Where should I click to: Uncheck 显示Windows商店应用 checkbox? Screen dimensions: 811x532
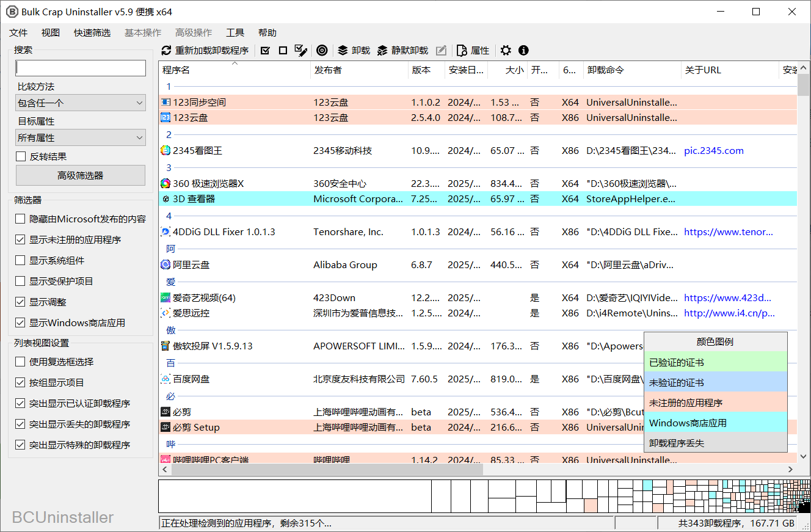[21, 322]
